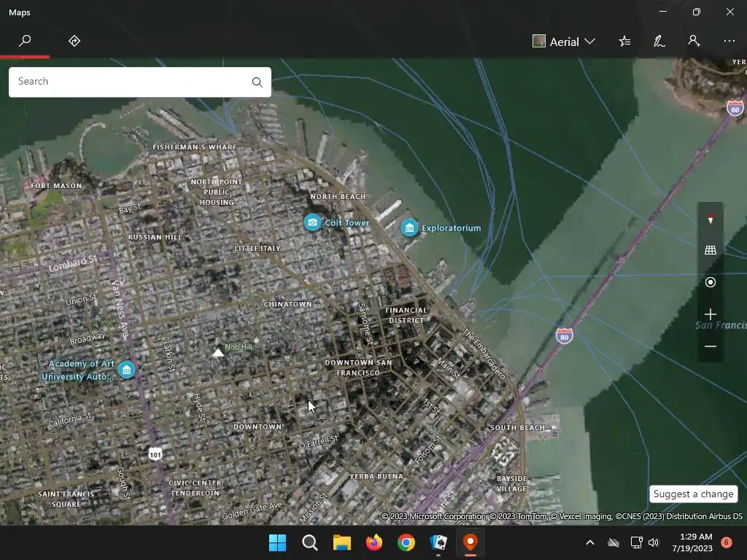The width and height of the screenshot is (747, 560).
Task: Show hidden system tray icons chevron
Action: pyautogui.click(x=589, y=542)
